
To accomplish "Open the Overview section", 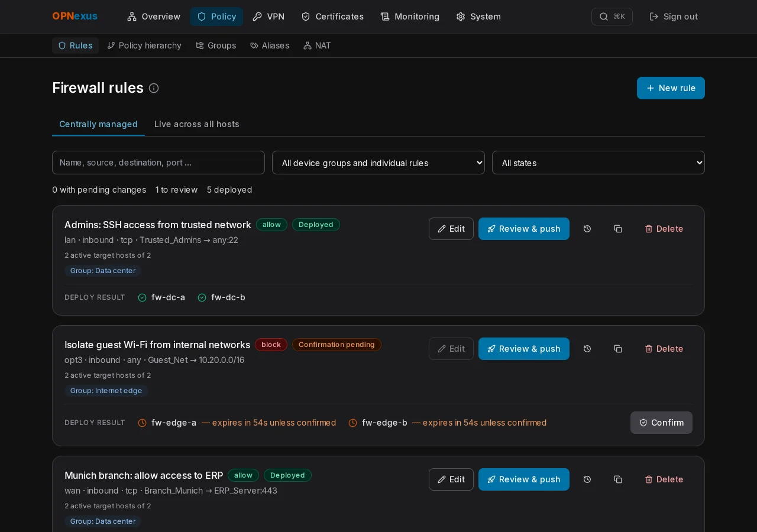I will 154,17.
